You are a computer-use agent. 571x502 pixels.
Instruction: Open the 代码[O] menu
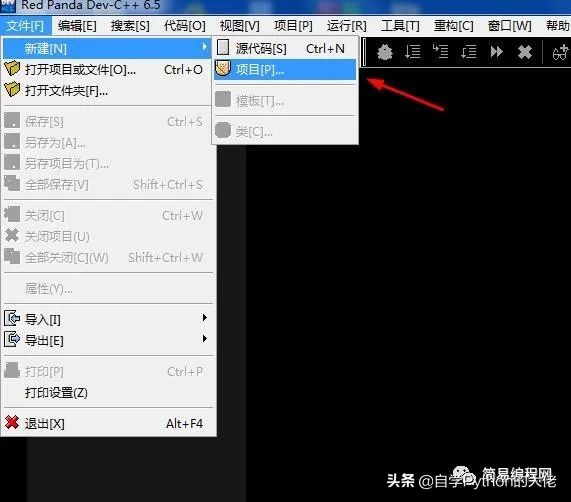click(185, 26)
